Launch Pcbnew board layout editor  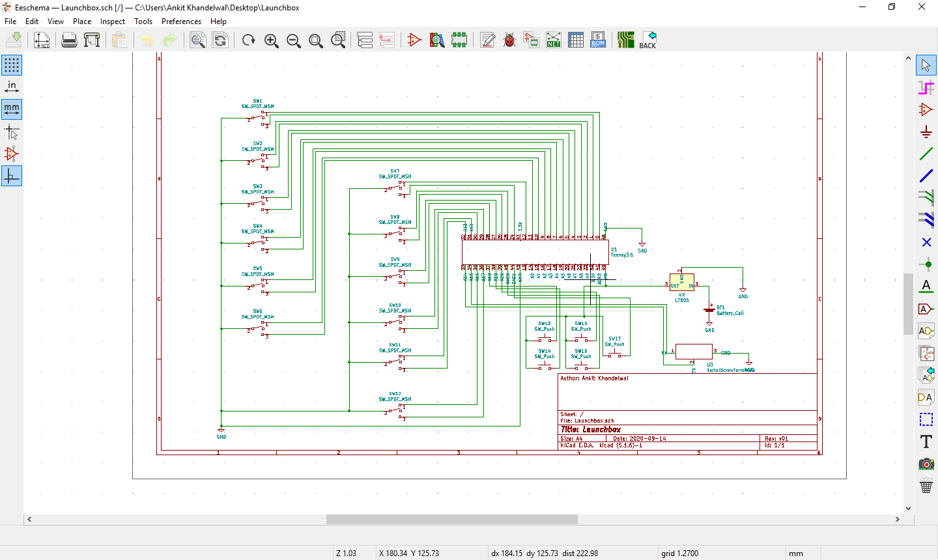coord(625,40)
